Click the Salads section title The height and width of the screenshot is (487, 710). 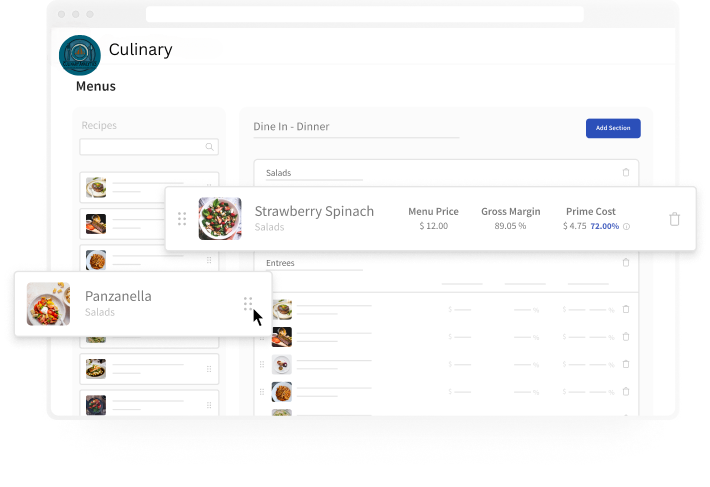point(278,173)
